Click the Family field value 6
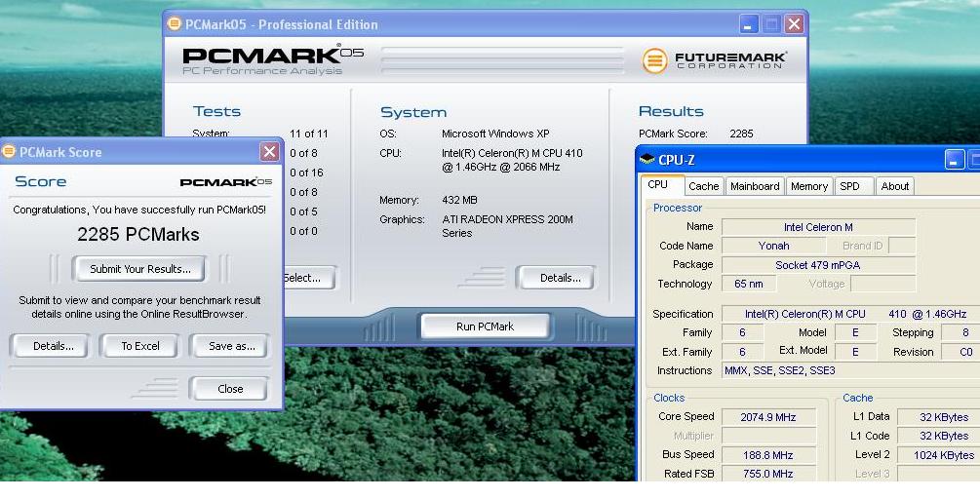980x499 pixels. click(x=742, y=333)
